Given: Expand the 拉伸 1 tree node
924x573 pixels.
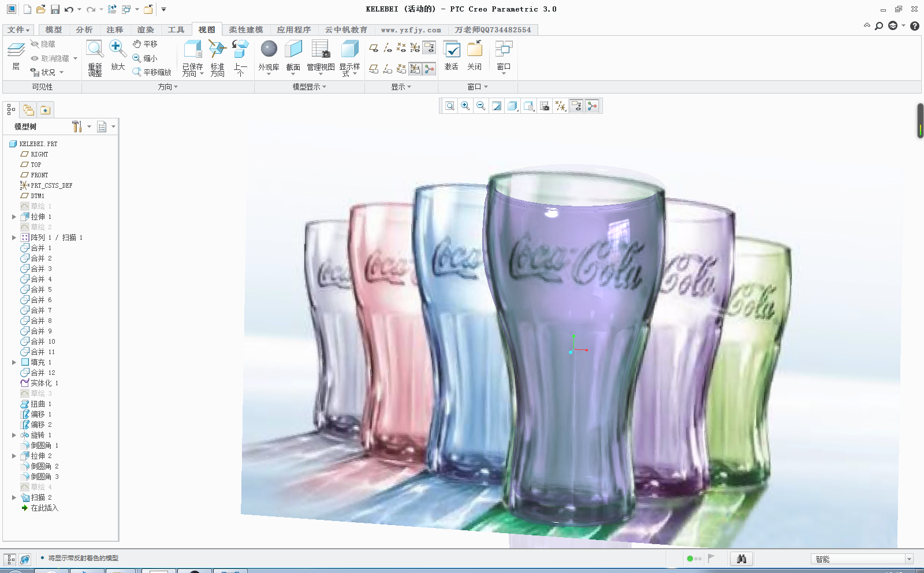Looking at the screenshot, I should [14, 217].
